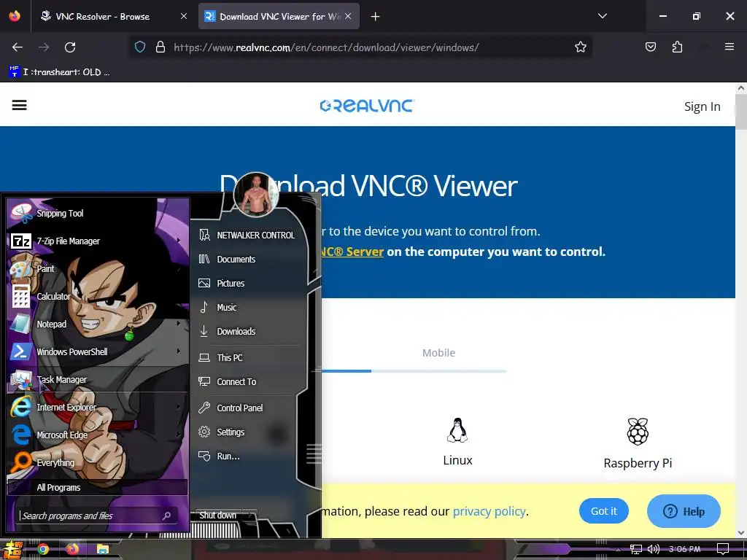Open the list all tabs dropdown

(602, 16)
